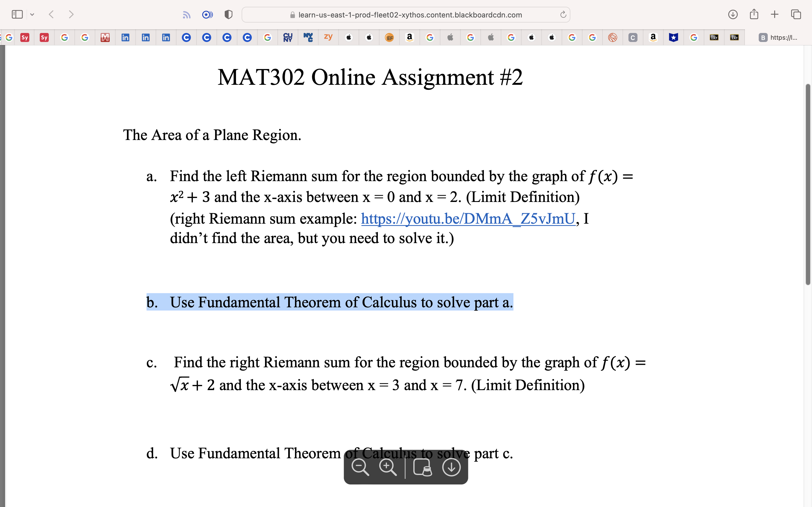
Task: Click the reload icon in the address bar
Action: click(563, 15)
